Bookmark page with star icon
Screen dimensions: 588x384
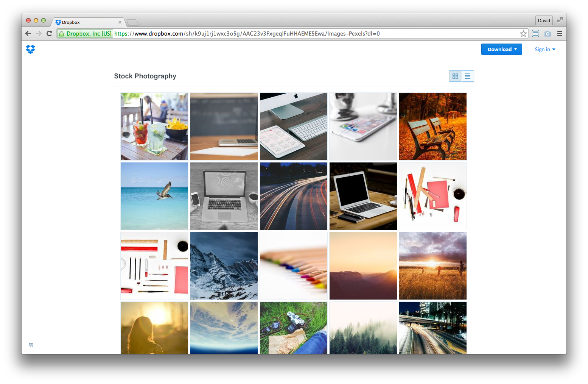pyautogui.click(x=523, y=34)
